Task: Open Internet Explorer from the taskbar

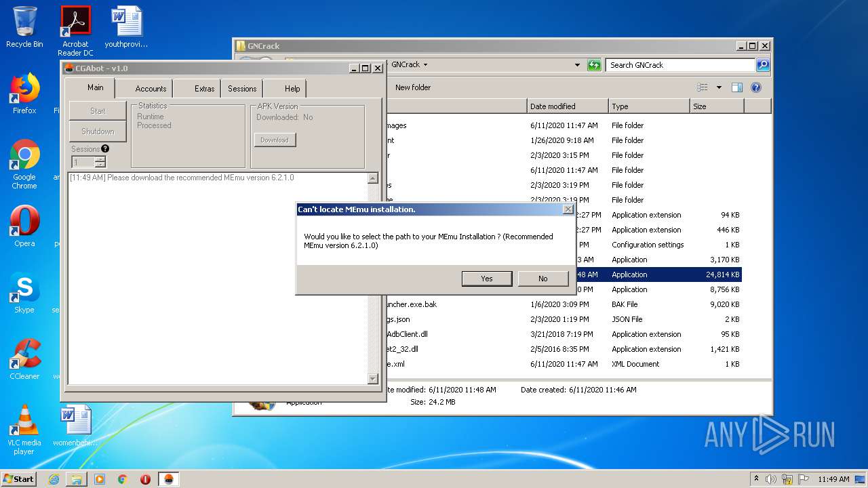Action: 54,479
